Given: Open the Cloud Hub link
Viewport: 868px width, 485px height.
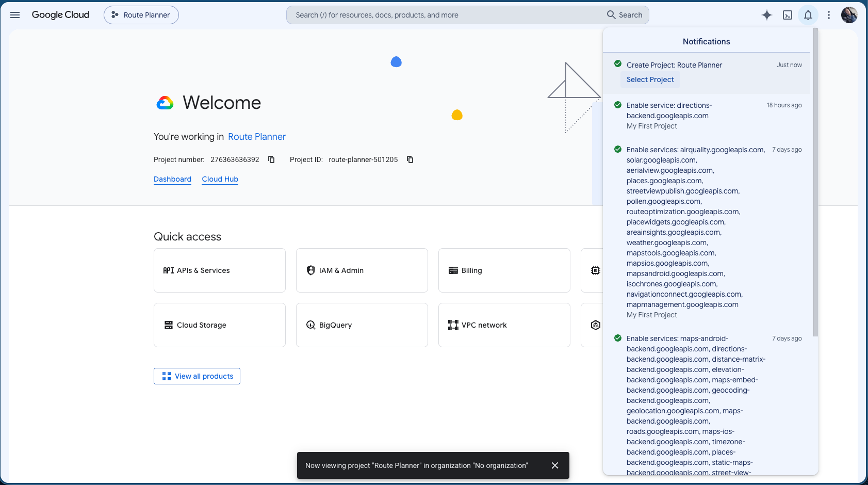Looking at the screenshot, I should 220,179.
